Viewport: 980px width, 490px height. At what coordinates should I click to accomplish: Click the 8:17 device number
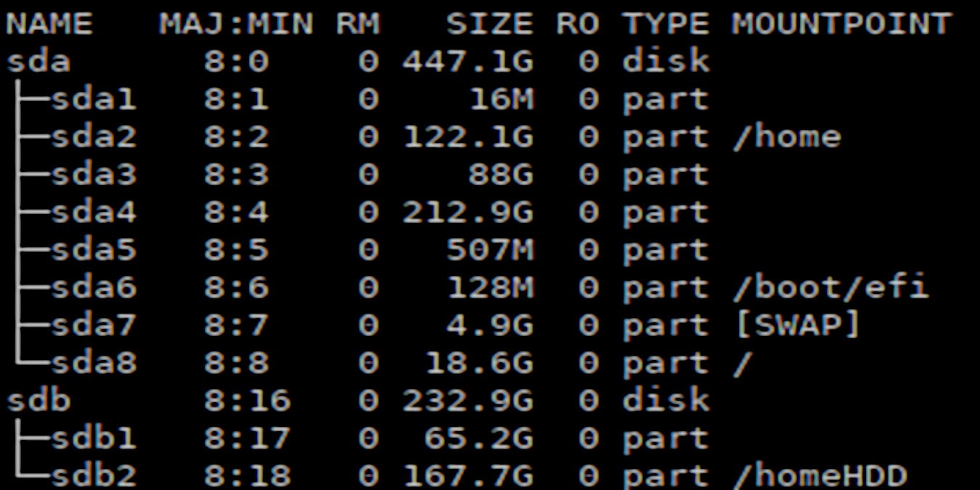point(247,439)
